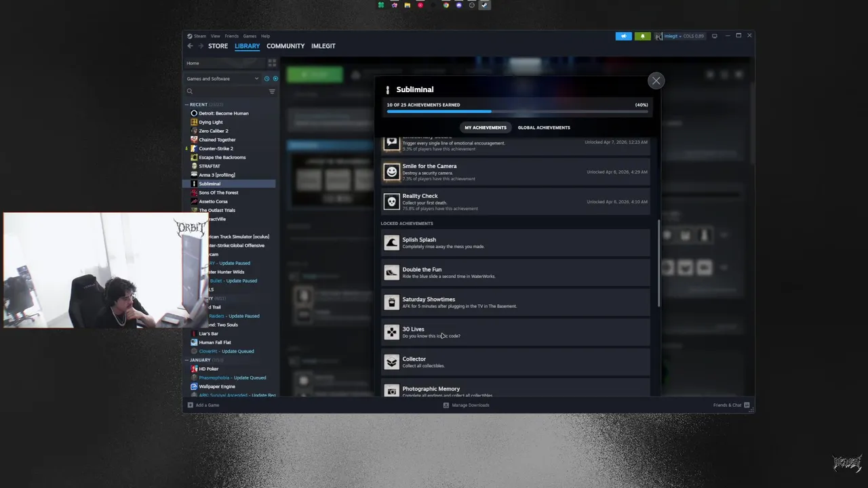This screenshot has height=488, width=868.
Task: Click the Saturday Showtimes achievement icon
Action: tap(391, 302)
